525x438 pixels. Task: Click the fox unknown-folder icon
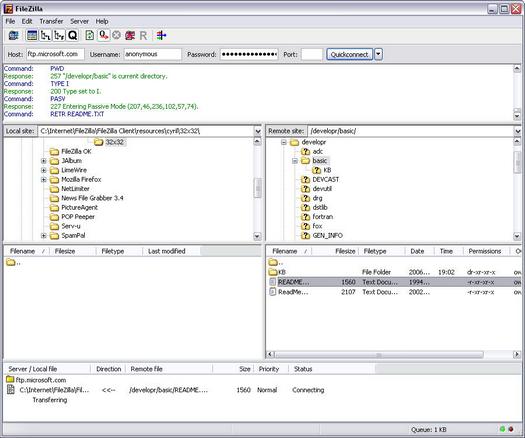pyautogui.click(x=305, y=226)
